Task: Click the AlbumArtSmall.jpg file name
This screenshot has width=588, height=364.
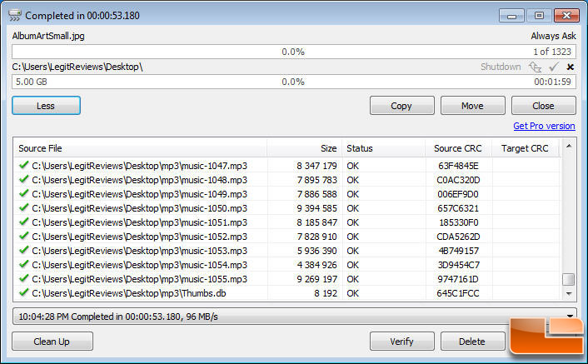Action: click(x=48, y=36)
